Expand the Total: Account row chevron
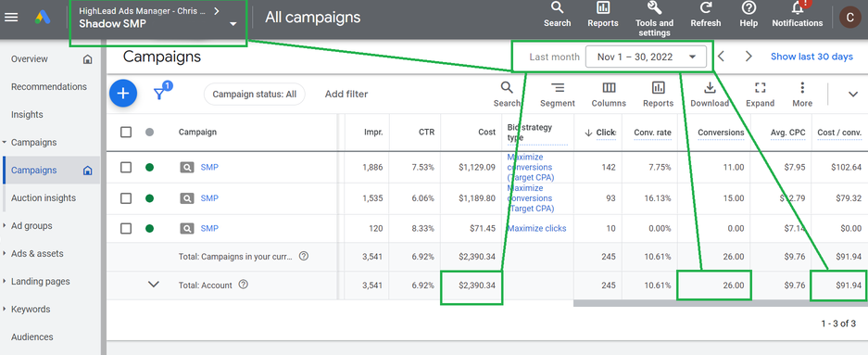This screenshot has width=868, height=355. click(x=154, y=285)
